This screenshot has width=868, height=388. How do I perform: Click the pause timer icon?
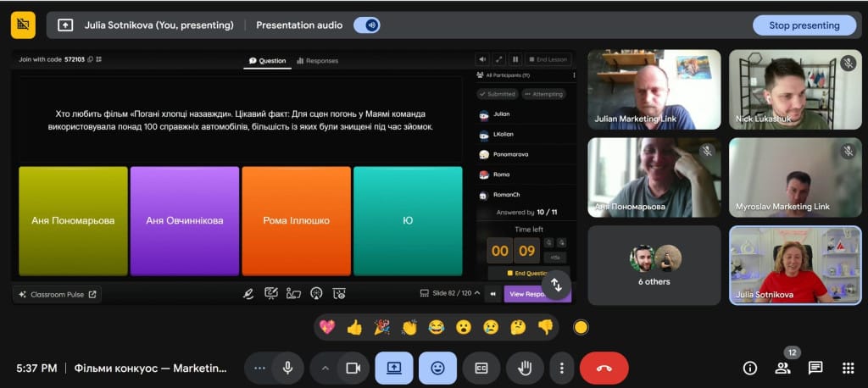515,59
